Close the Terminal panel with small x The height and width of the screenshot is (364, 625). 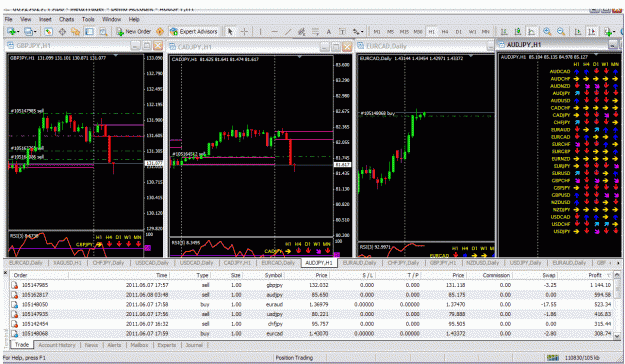coord(5,273)
